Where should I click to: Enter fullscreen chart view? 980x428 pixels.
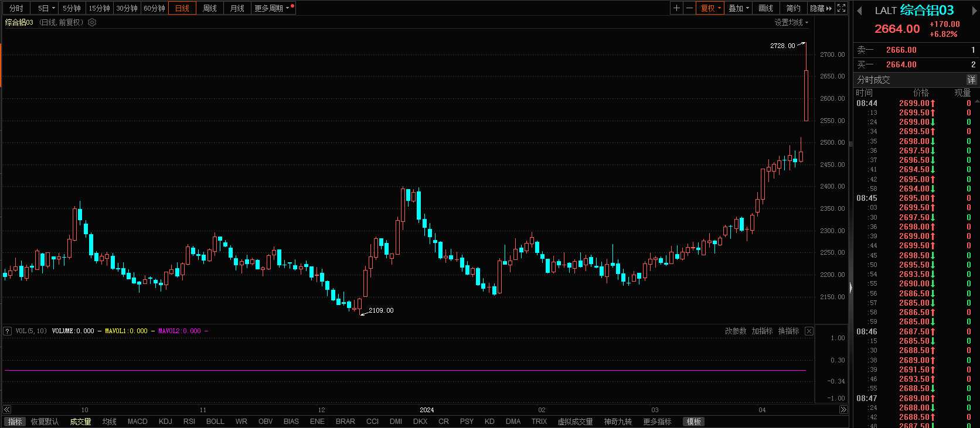[842, 8]
